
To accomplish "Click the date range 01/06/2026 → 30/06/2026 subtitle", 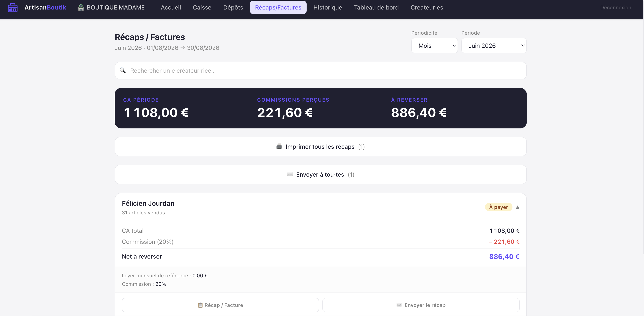I will (x=183, y=48).
